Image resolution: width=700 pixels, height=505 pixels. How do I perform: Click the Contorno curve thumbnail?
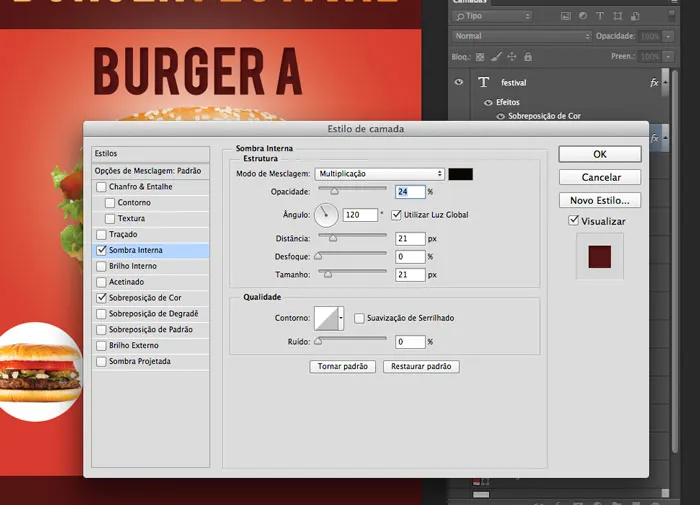pyautogui.click(x=326, y=318)
